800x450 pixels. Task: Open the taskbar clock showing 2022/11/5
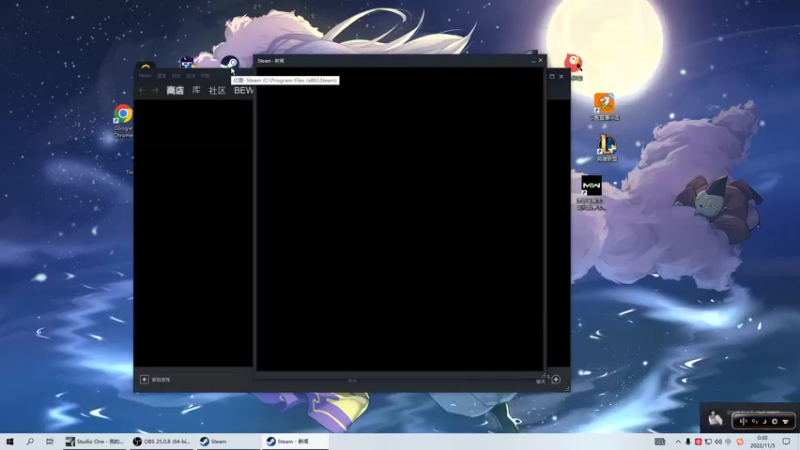tap(762, 442)
